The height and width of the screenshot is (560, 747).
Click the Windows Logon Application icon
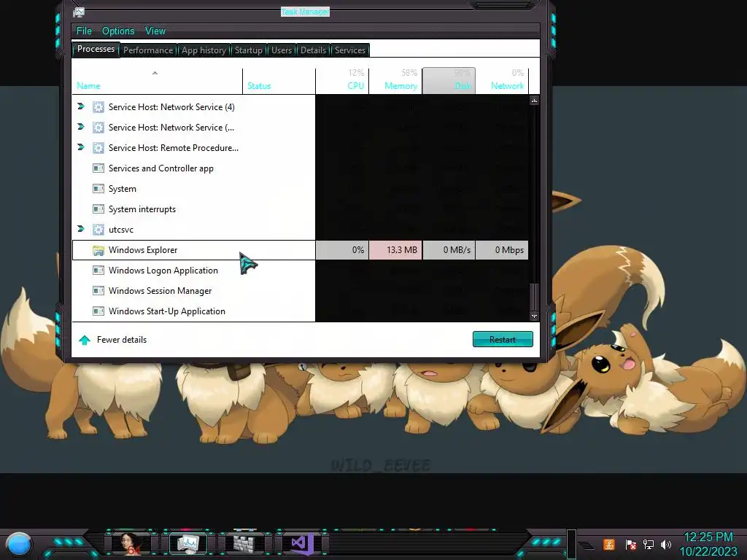(x=98, y=271)
